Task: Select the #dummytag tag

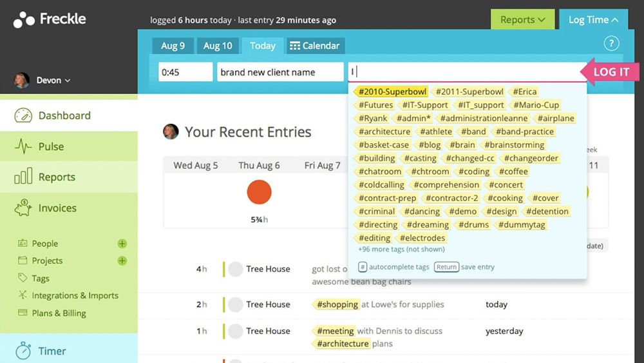Action: pyautogui.click(x=521, y=225)
